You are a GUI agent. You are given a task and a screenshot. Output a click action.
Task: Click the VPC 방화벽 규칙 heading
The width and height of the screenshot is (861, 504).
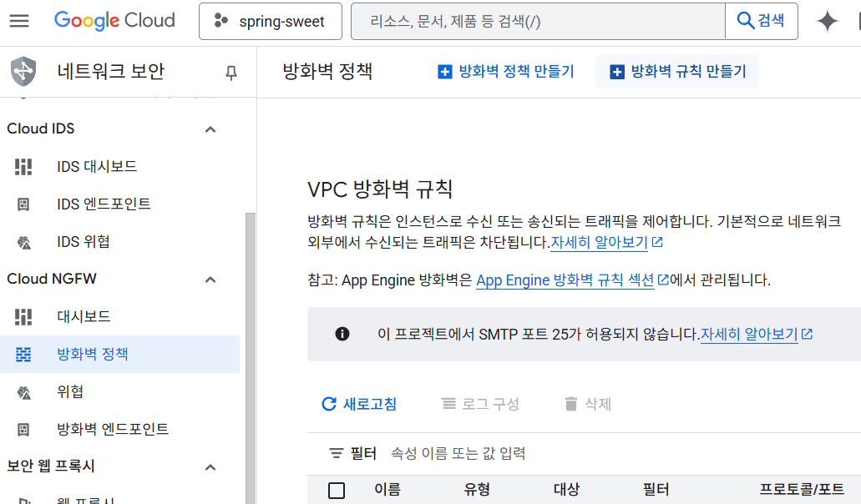point(380,189)
